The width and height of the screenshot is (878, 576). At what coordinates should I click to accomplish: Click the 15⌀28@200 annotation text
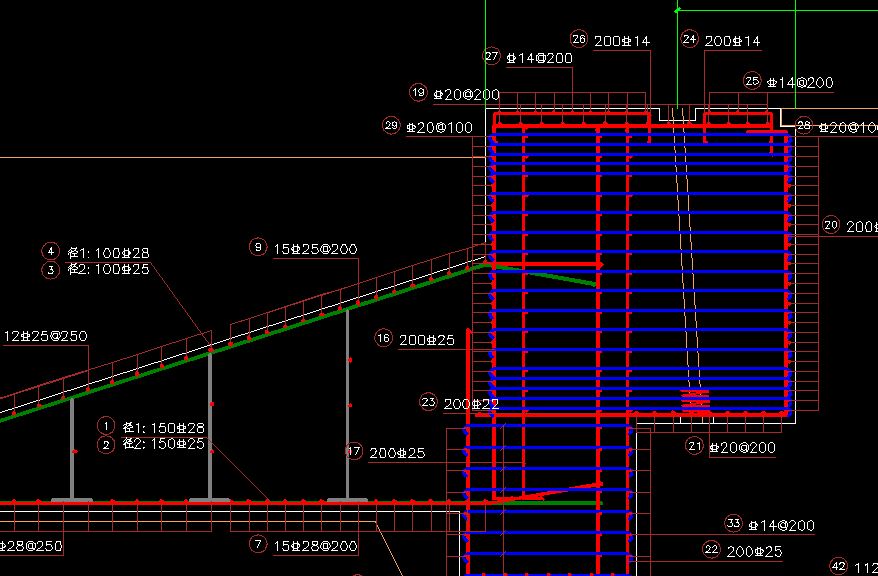click(x=315, y=546)
